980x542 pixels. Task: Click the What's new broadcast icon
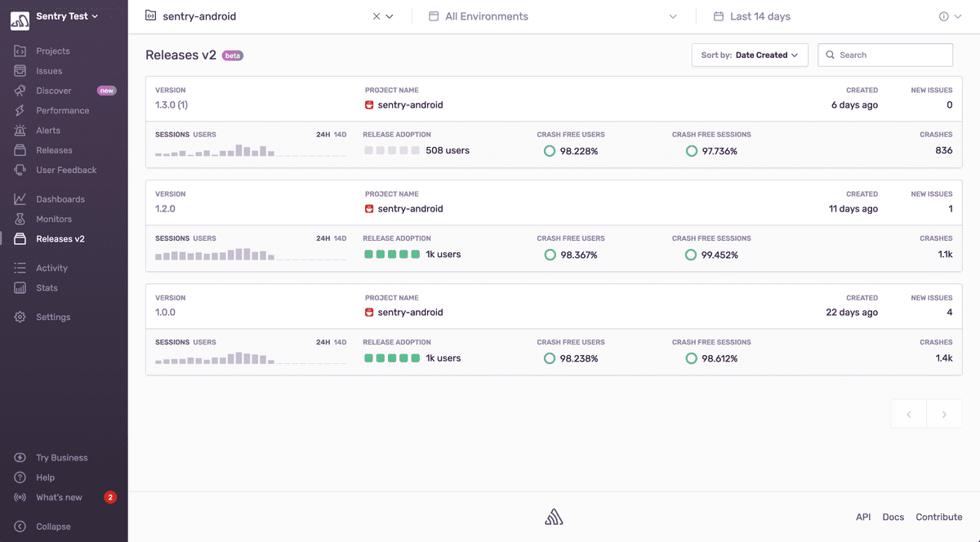[x=20, y=497]
